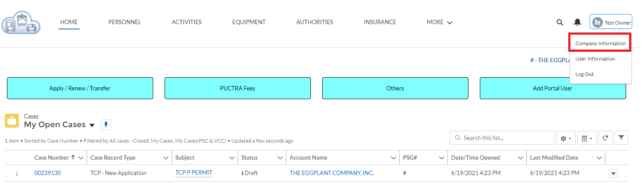Open row actions dropdown for case 00239130
Image resolution: width=644 pixels, height=186 pixels.
(613, 174)
